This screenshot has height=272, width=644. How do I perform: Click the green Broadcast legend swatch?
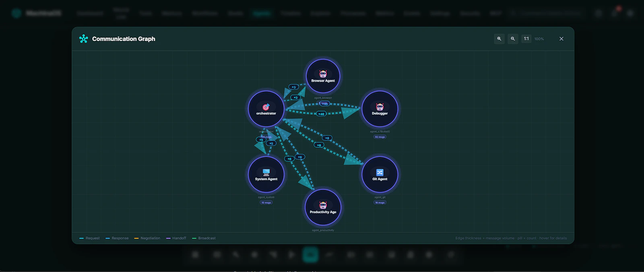[194, 238]
